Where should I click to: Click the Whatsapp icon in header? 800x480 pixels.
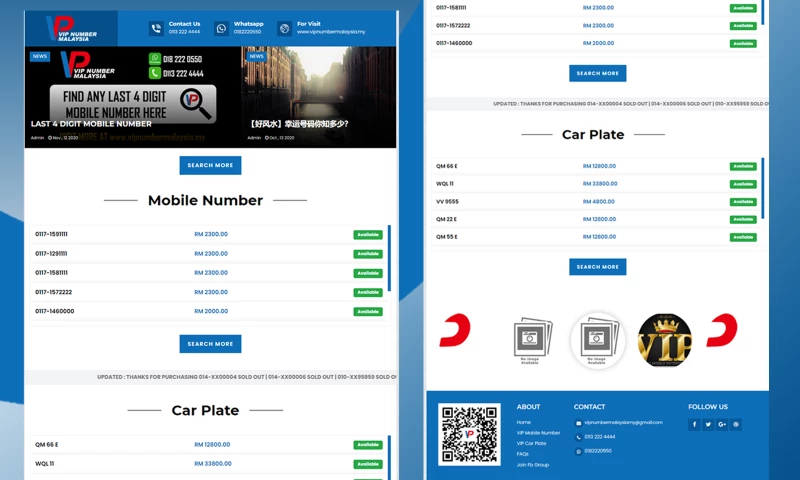(221, 28)
